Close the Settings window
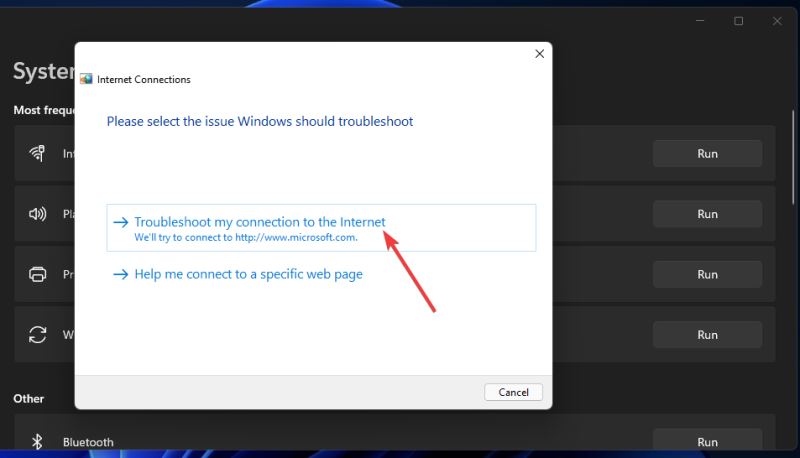The width and height of the screenshot is (800, 458). (x=777, y=21)
